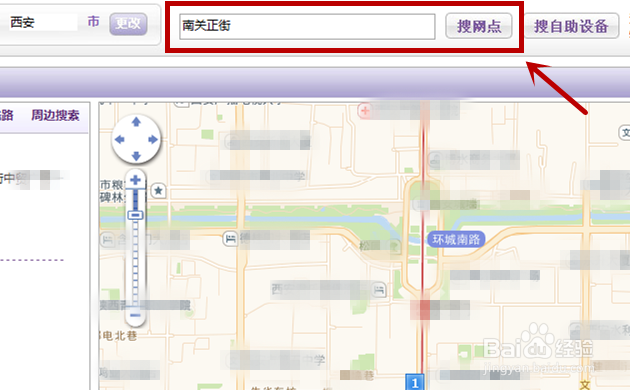This screenshot has width=630, height=390.
Task: Pan map right with the right arrow
Action: tap(153, 139)
